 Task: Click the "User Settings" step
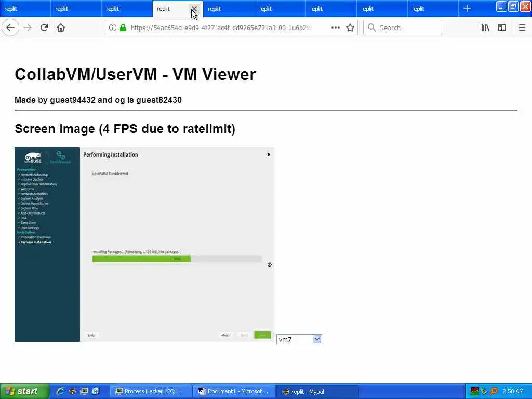point(30,228)
